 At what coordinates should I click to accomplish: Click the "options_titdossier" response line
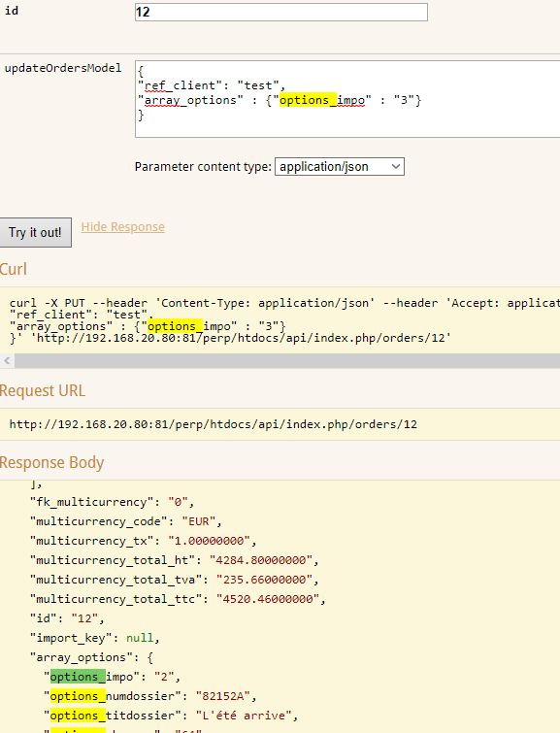coord(171,716)
